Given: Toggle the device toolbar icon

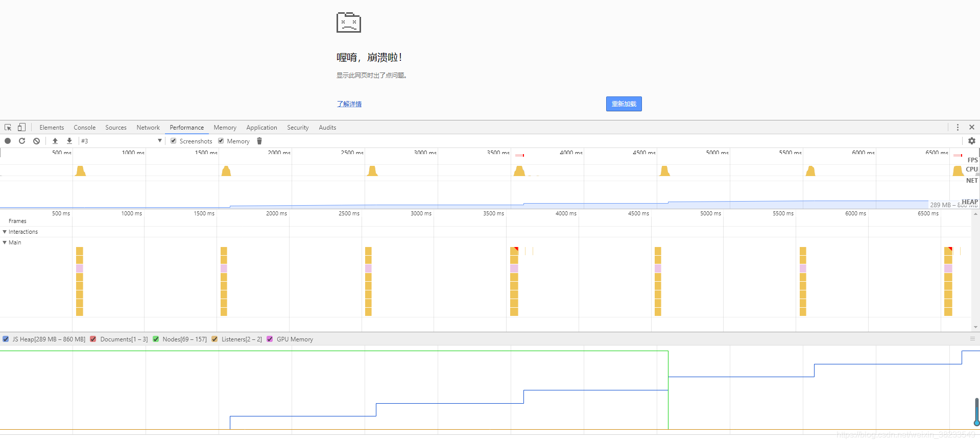Looking at the screenshot, I should [x=21, y=128].
